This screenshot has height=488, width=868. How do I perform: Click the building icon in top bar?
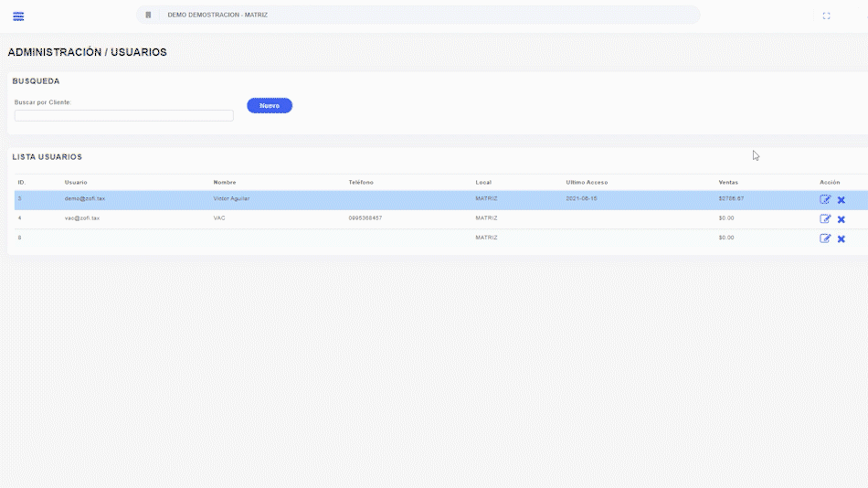[148, 16]
